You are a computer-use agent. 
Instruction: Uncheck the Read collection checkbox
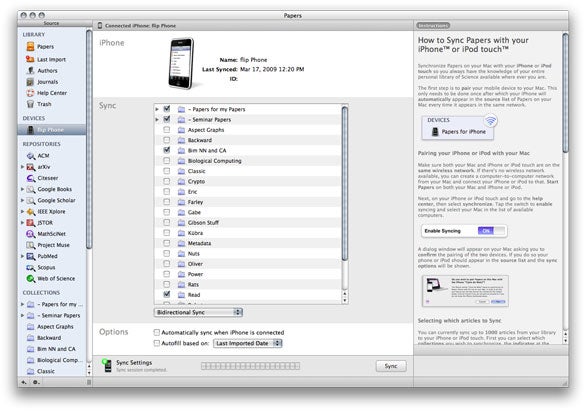click(167, 294)
